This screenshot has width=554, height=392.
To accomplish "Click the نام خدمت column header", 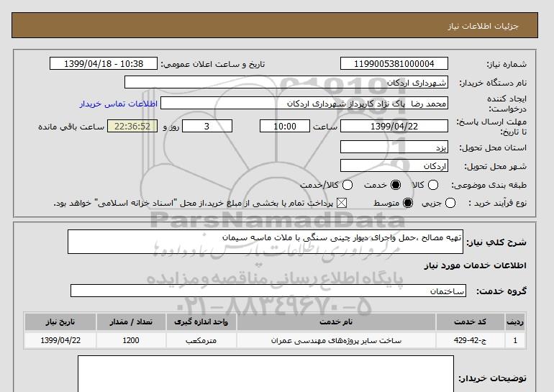I will point(336,322).
